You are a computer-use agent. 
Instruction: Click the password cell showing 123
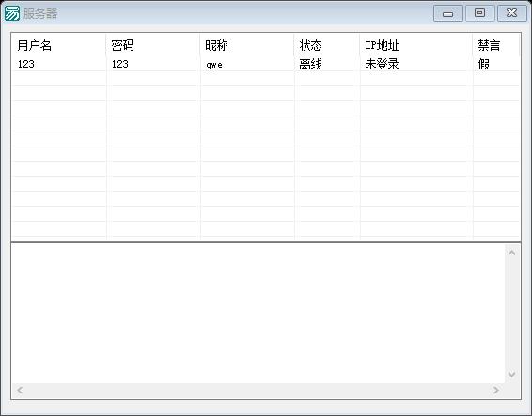120,64
